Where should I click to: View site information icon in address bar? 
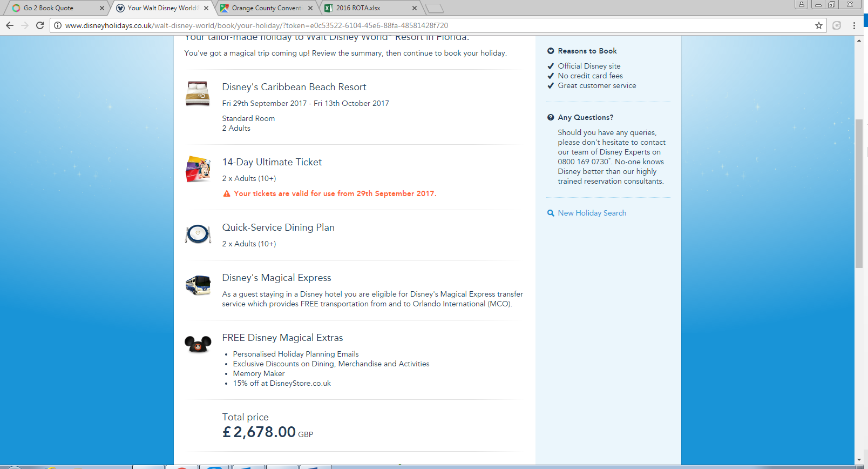pyautogui.click(x=58, y=25)
